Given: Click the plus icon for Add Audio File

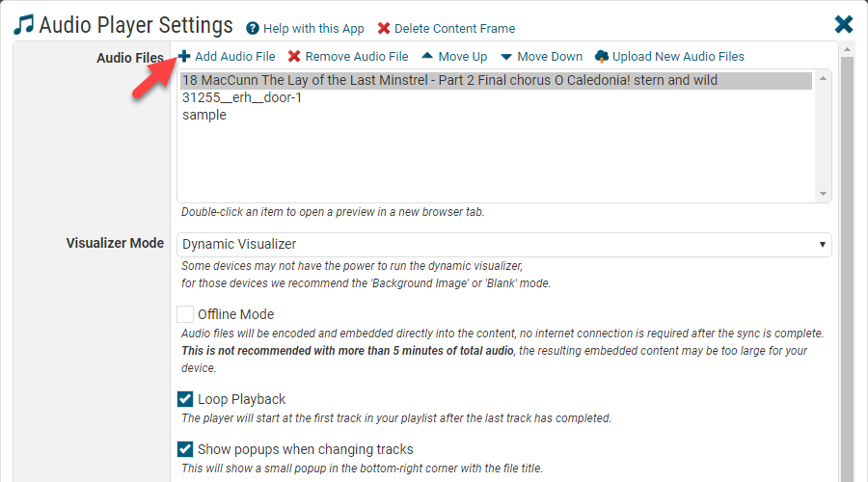Looking at the screenshot, I should pos(185,56).
